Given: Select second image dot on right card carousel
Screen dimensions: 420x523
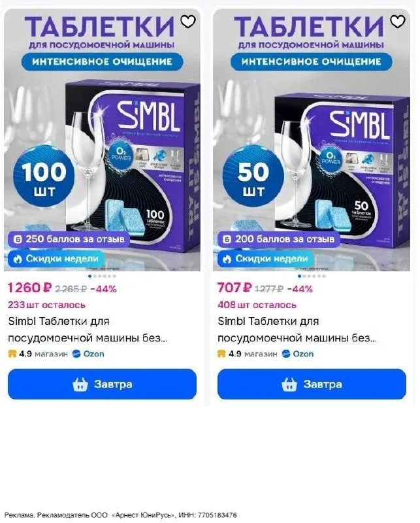Looking at the screenshot, I should [304, 276].
